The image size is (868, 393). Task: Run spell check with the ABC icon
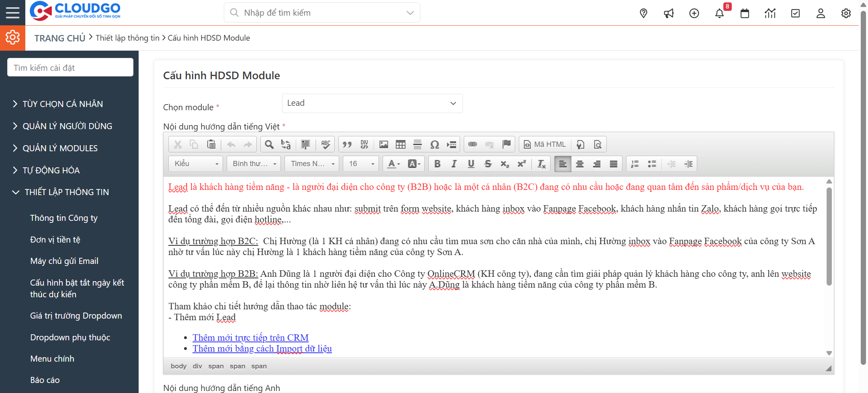[325, 144]
